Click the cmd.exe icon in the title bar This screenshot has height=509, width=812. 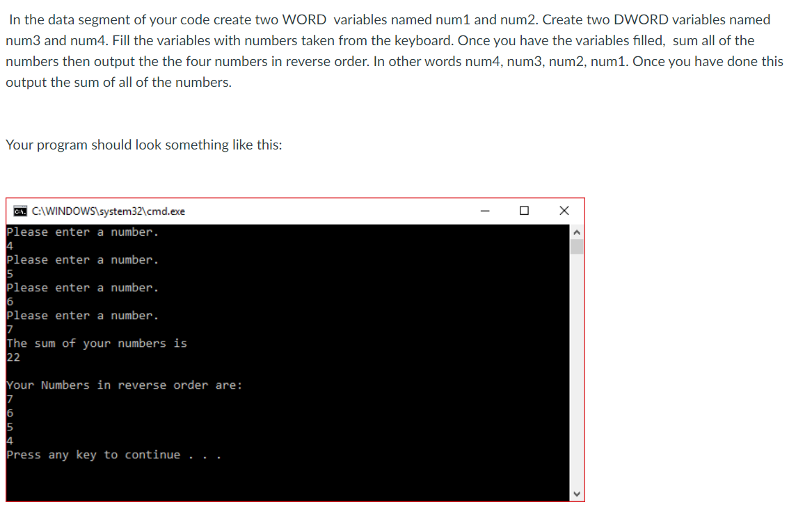point(19,211)
